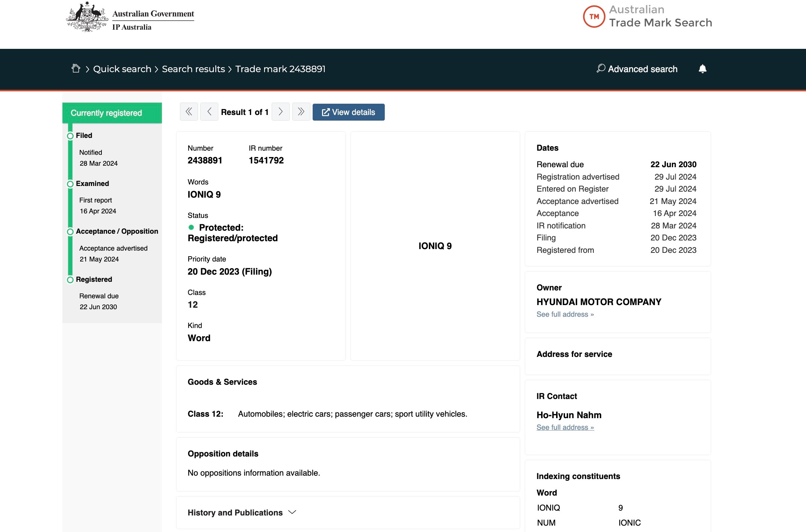Jump to first result double-arrow

coord(189,112)
